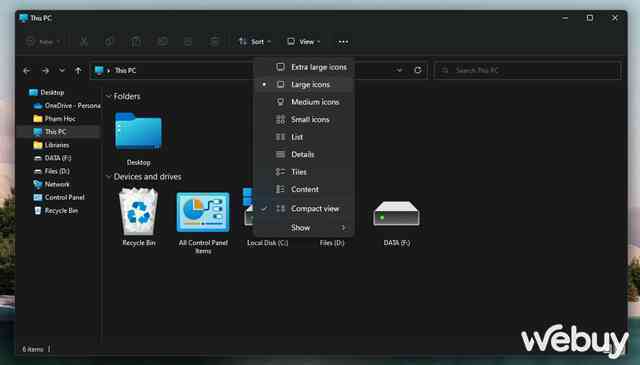Open the Sort dropdown
640x365 pixels.
pos(255,42)
